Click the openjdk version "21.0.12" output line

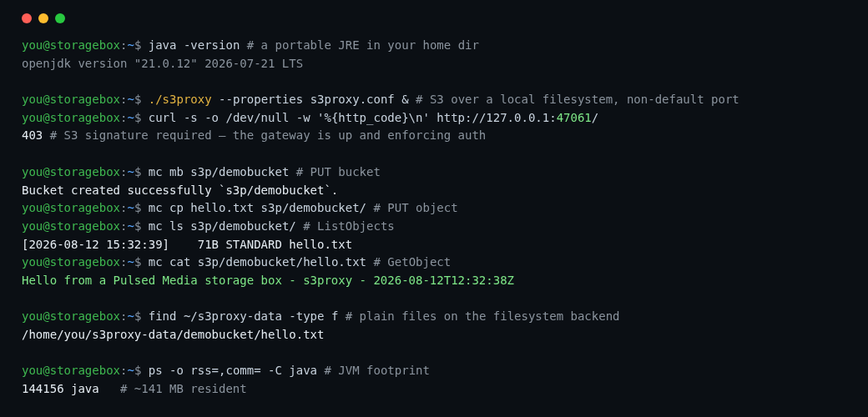click(162, 63)
